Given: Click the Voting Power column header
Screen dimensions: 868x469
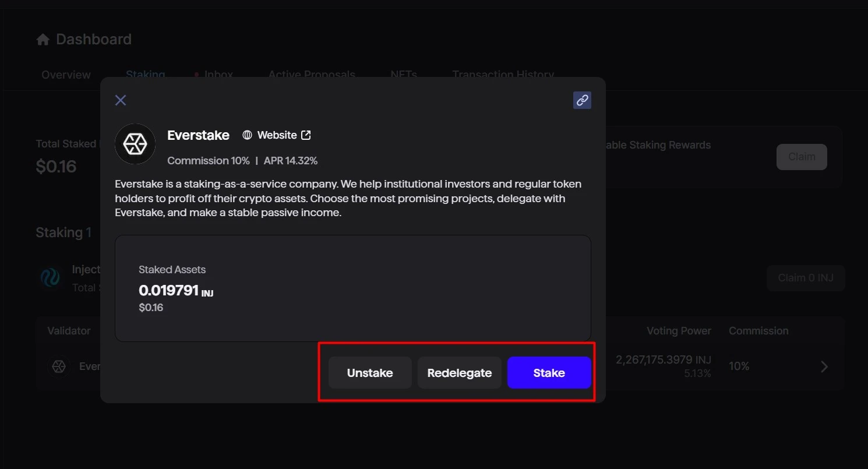Looking at the screenshot, I should 679,331.
